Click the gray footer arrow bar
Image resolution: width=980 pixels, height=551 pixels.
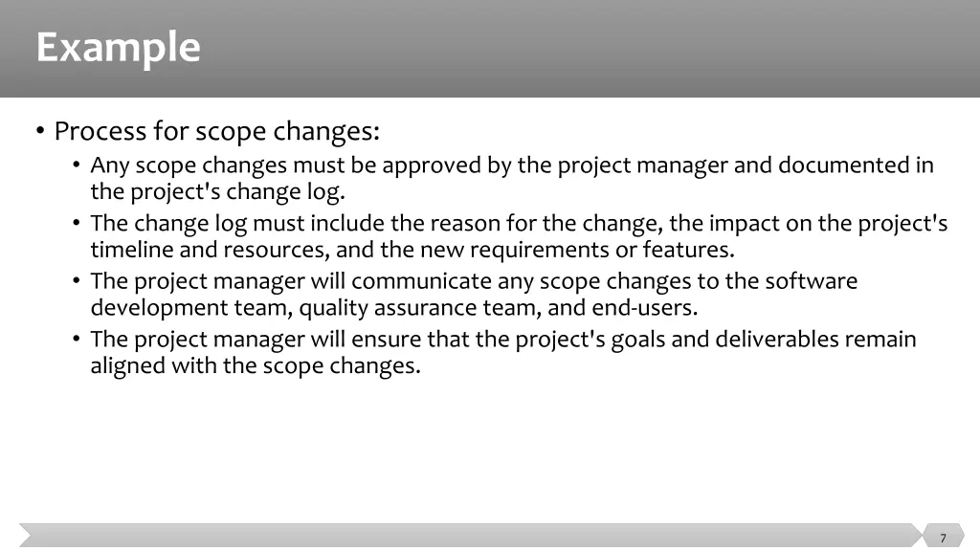coord(471,536)
